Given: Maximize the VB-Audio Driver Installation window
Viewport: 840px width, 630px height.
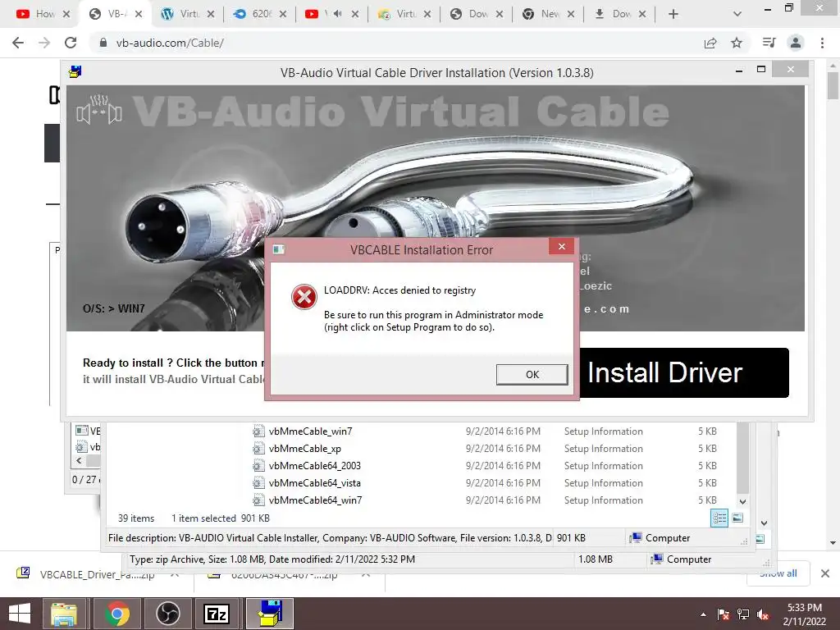Looking at the screenshot, I should click(x=760, y=69).
